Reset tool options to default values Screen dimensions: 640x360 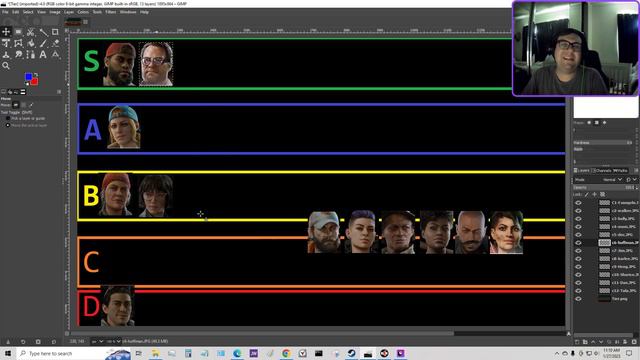pos(54,342)
